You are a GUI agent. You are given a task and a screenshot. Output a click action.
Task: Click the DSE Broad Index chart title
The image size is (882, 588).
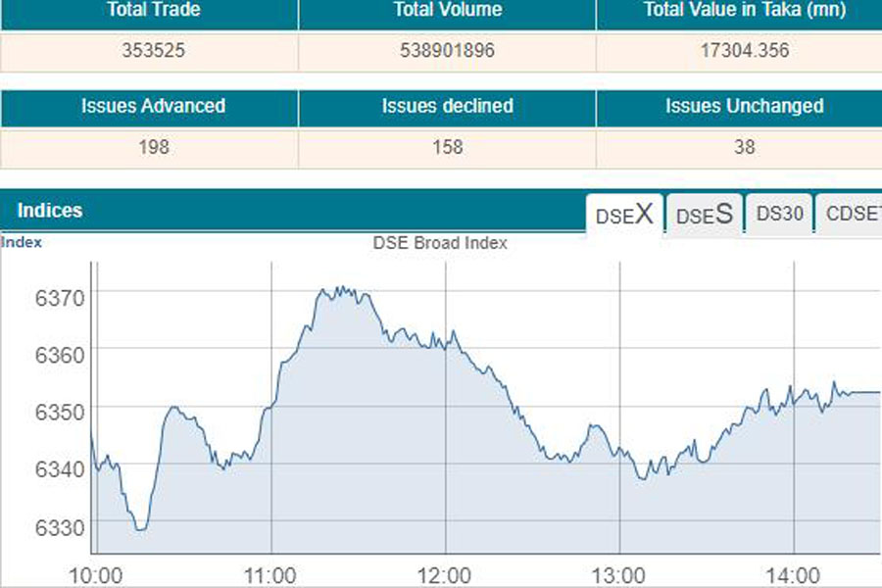440,243
